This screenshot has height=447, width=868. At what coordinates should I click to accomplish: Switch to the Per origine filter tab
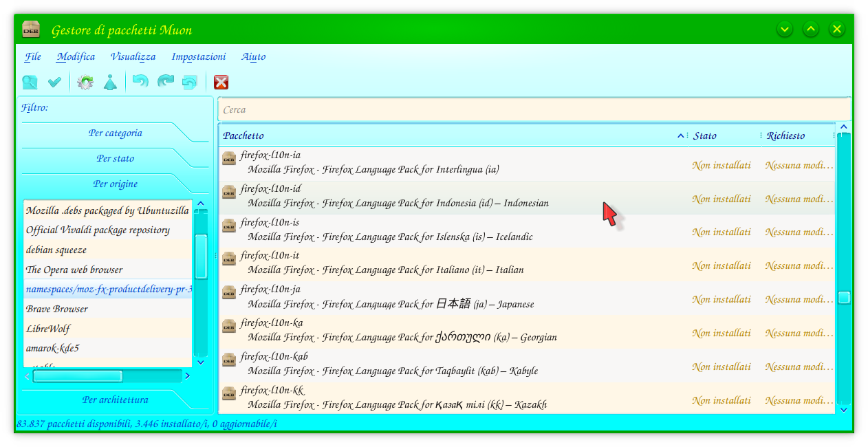tap(115, 184)
